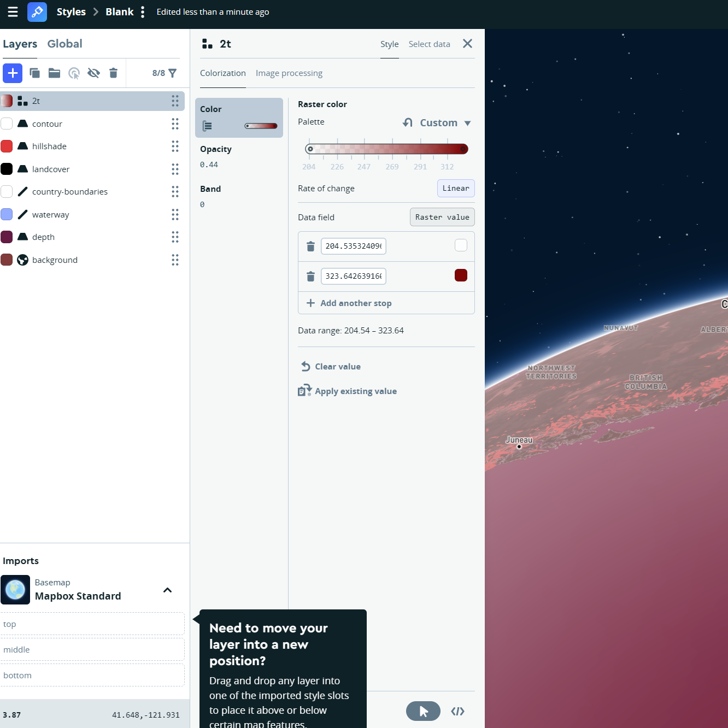Click Clear value
Image resolution: width=728 pixels, height=728 pixels.
337,366
